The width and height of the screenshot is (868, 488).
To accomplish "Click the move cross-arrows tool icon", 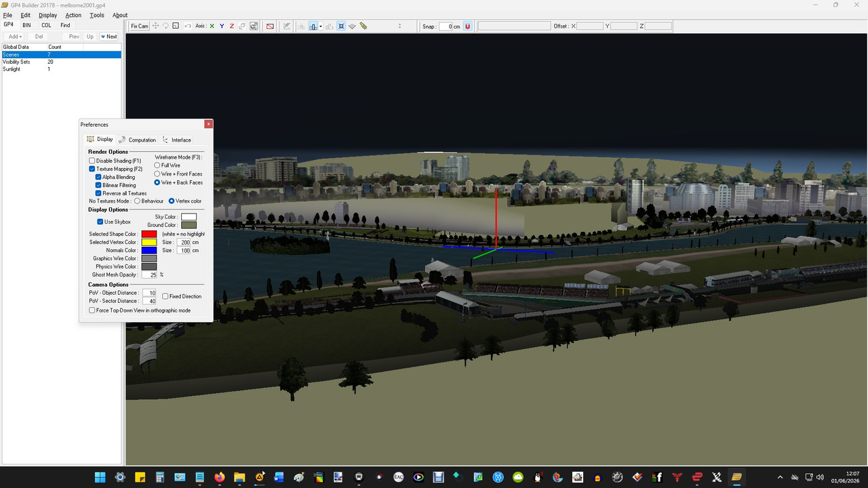I will tap(156, 26).
